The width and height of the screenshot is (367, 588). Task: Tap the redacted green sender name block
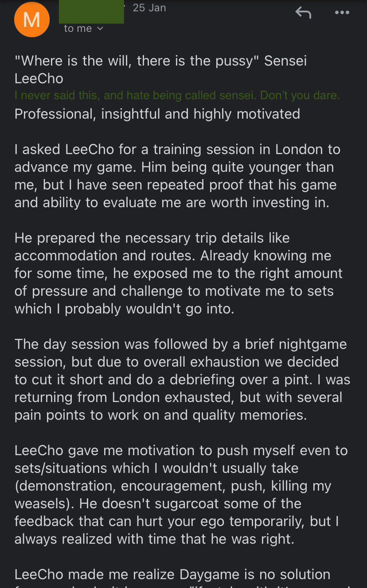pos(91,12)
